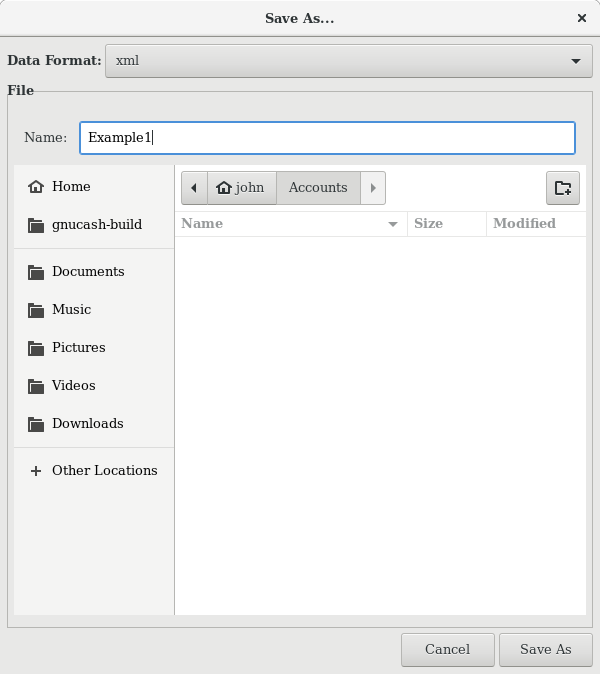Viewport: 600px width, 674px height.
Task: Click the path bar left scroll arrow
Action: pos(194,188)
